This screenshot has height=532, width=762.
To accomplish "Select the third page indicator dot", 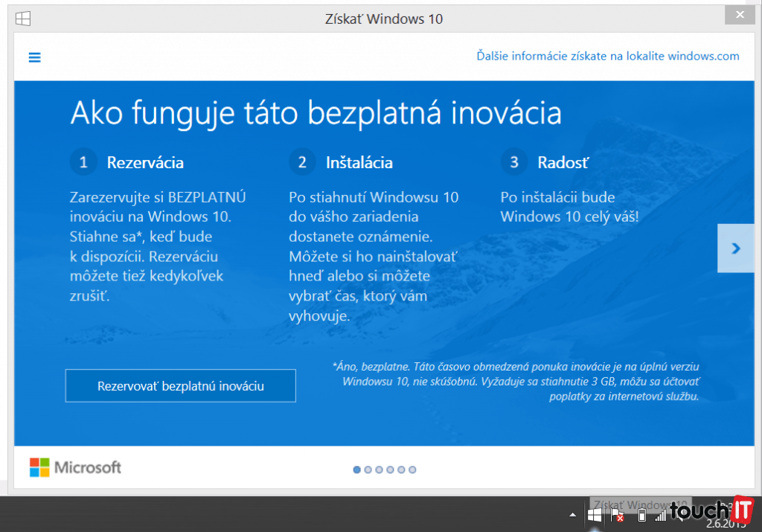I will (380, 469).
